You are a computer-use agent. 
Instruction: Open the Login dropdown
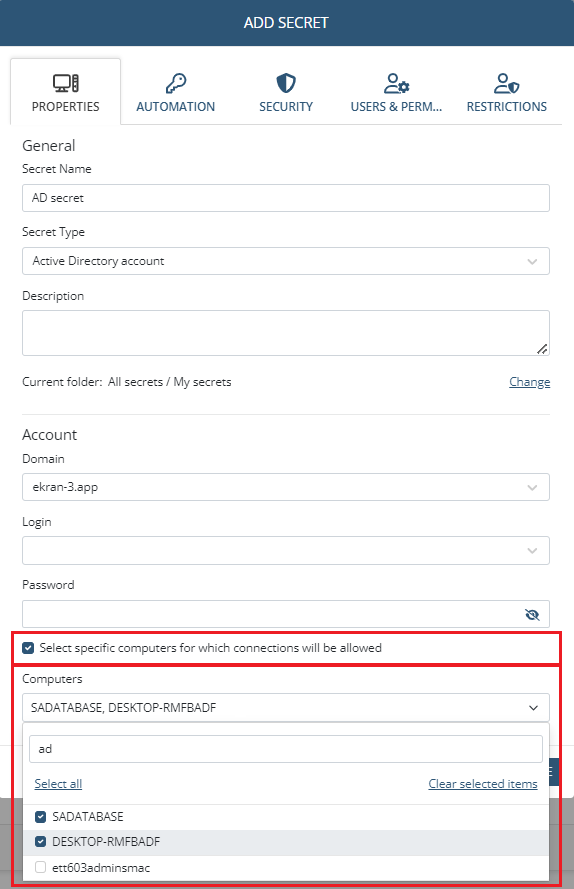[286, 551]
